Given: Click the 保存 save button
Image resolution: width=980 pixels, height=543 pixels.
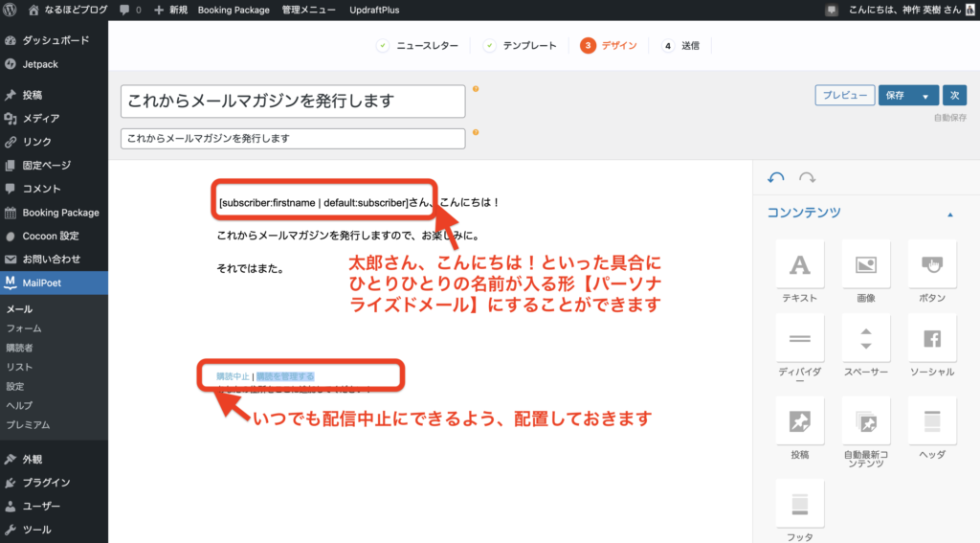Looking at the screenshot, I should click(x=896, y=96).
